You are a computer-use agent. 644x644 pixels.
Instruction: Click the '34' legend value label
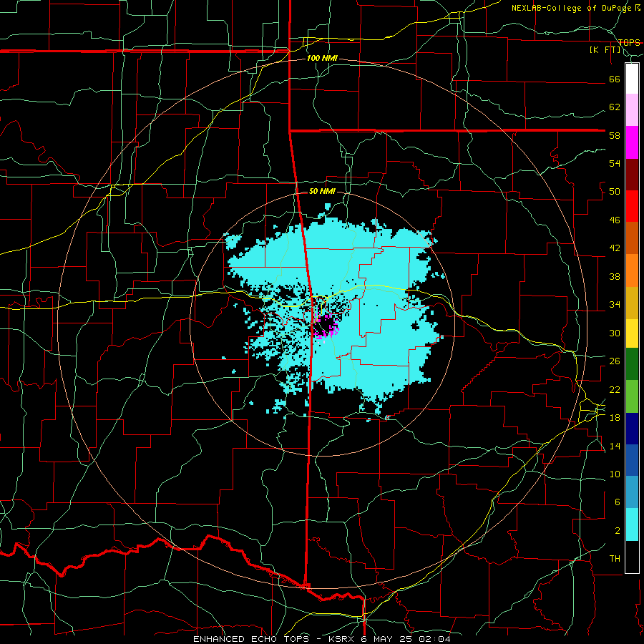click(x=615, y=305)
